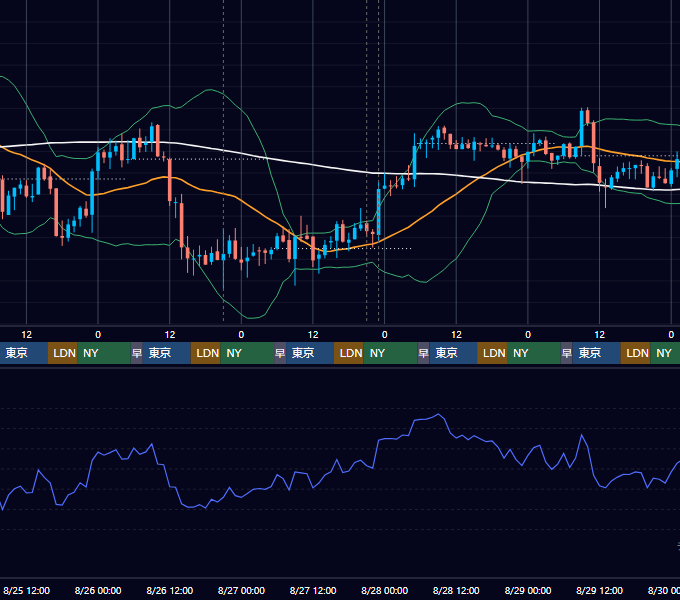Select the NY session block spanning 8/26 00:00
The width and height of the screenshot is (680, 600).
coord(104,353)
